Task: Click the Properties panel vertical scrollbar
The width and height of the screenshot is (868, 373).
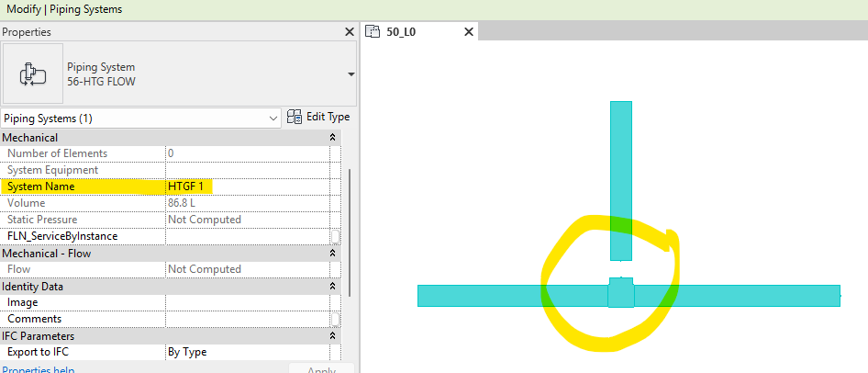Action: point(350,232)
